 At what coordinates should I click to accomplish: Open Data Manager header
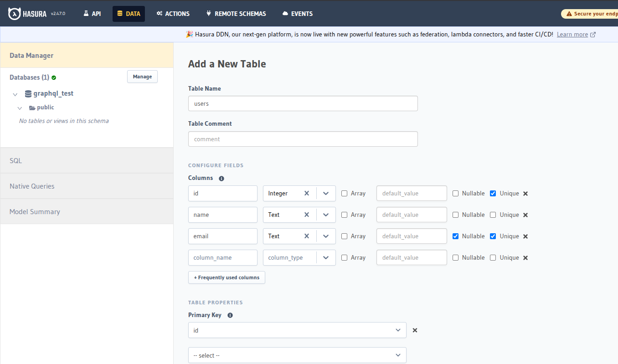[87, 55]
